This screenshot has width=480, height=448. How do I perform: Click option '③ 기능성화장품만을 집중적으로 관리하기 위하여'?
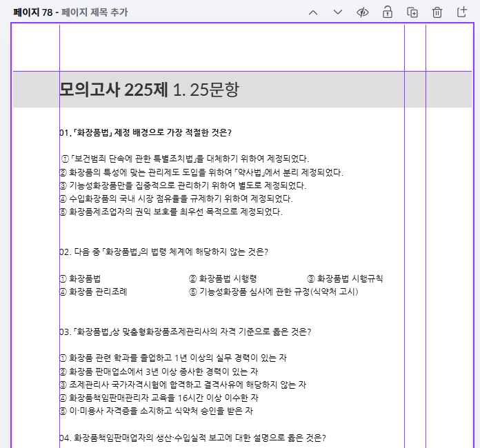183,185
